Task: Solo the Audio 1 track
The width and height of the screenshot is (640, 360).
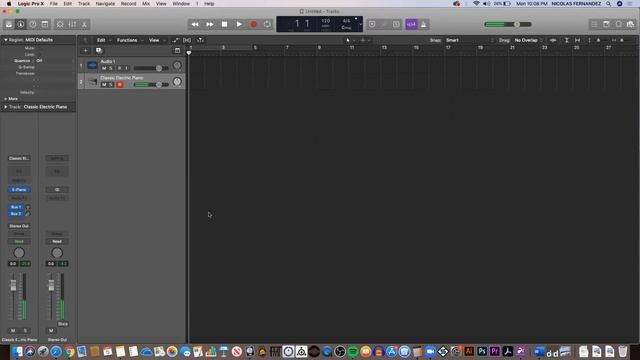Action: pyautogui.click(x=111, y=68)
